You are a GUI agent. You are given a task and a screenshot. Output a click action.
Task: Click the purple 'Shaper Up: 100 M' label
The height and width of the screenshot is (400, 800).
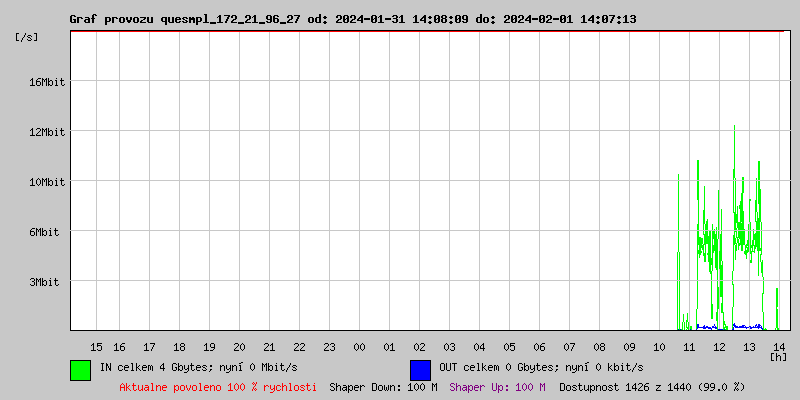coord(497,386)
